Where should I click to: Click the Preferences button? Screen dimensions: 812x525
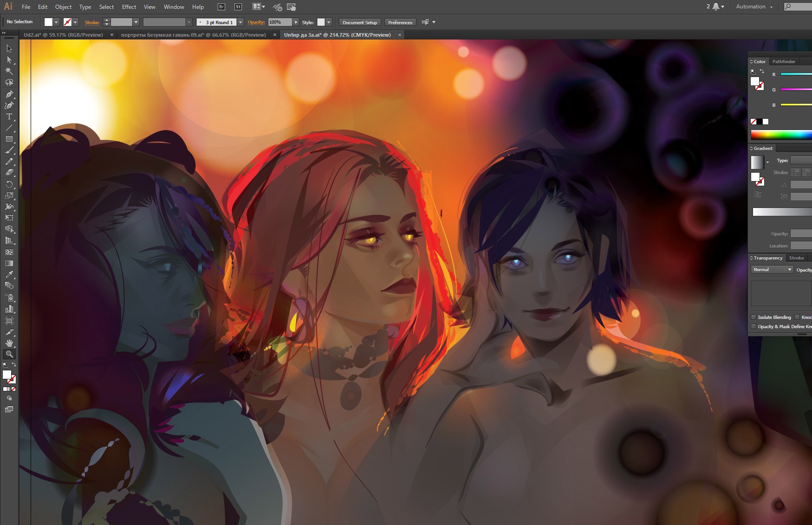(x=400, y=22)
